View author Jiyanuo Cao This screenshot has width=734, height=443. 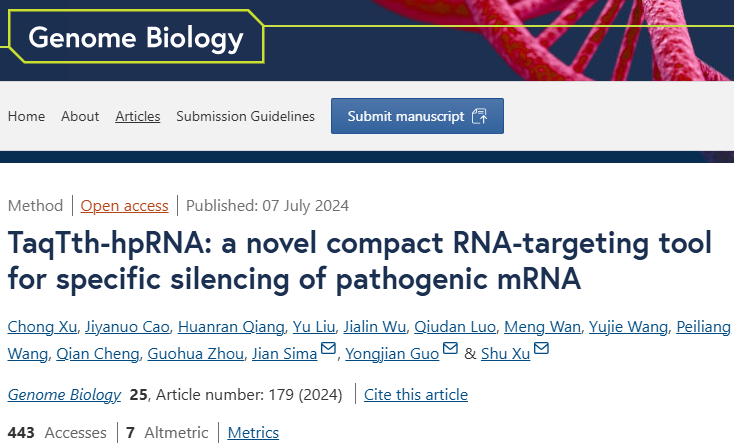click(127, 326)
